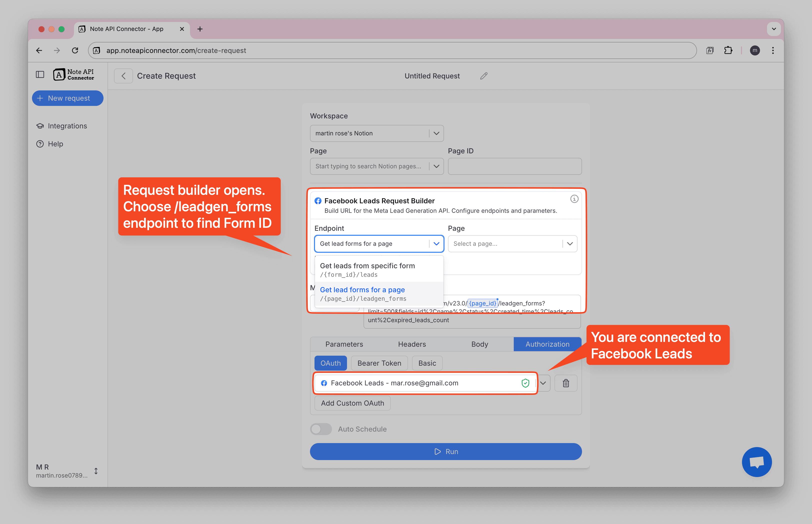Screen dimensions: 812x524
Task: Choose Get leads from specific form option
Action: pos(379,269)
